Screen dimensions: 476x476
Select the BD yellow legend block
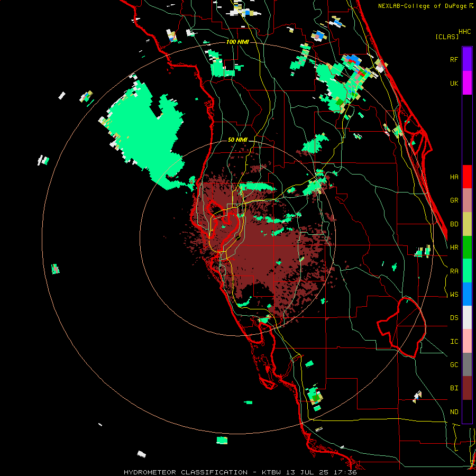[x=467, y=224]
